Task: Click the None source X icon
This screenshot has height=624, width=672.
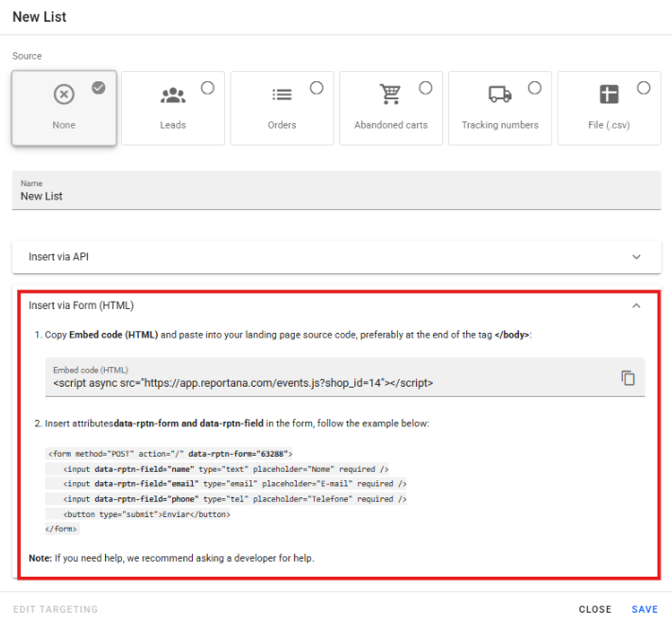Action: pyautogui.click(x=63, y=95)
